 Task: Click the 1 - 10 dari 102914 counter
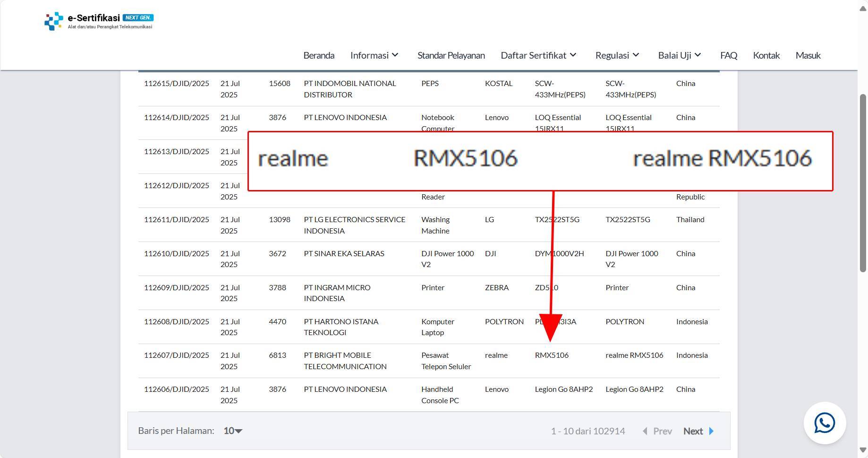pos(588,431)
